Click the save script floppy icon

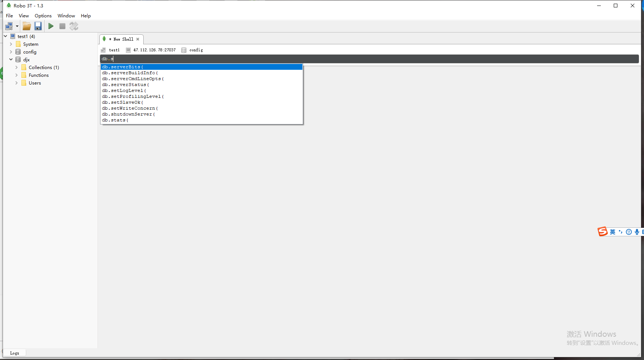point(38,26)
